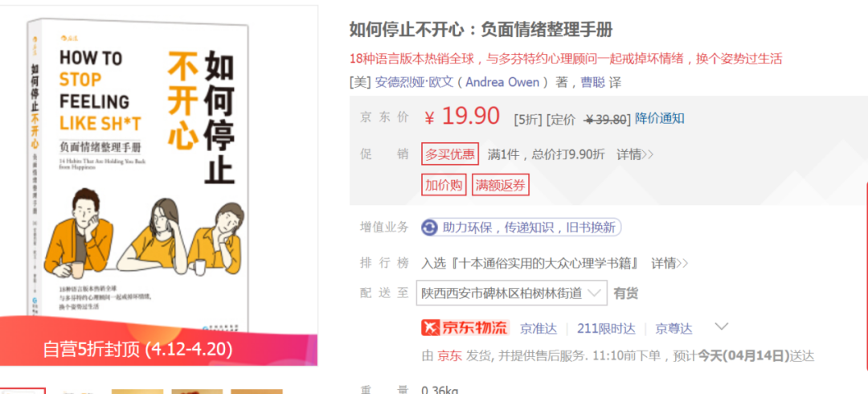The width and height of the screenshot is (868, 394).
Task: Open translator link 曹聪
Action: (592, 82)
